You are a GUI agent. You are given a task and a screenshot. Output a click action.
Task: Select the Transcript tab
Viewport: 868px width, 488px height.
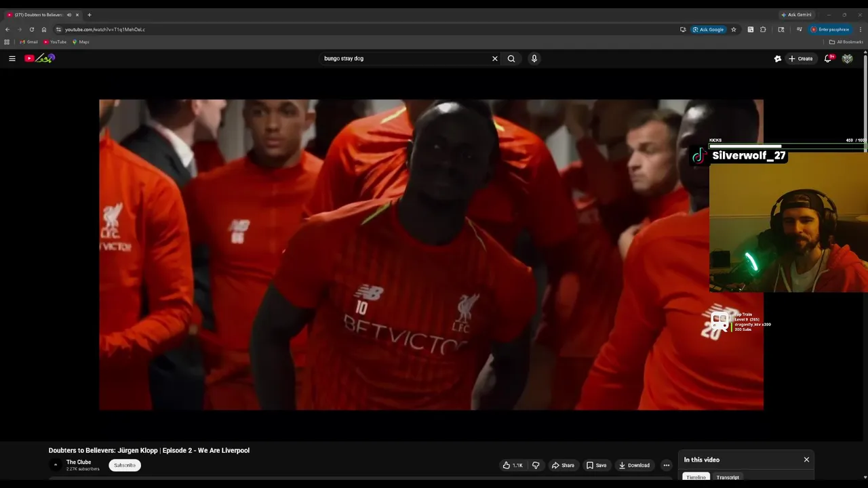(728, 477)
